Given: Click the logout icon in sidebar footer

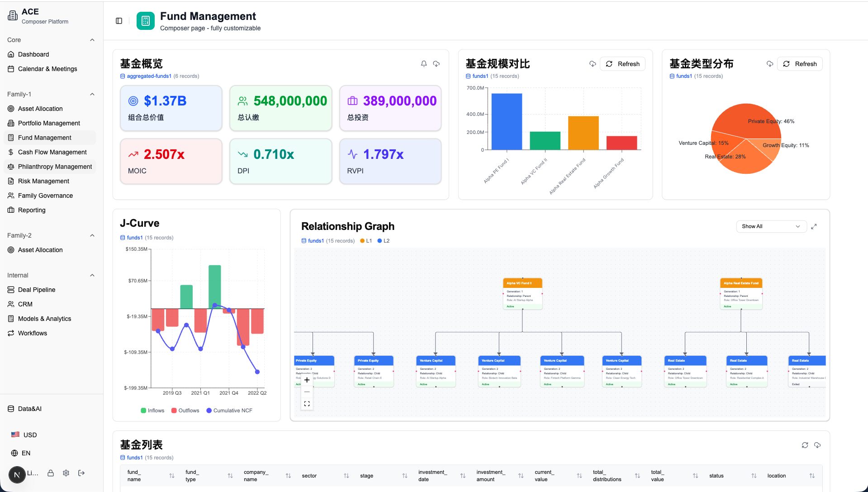Looking at the screenshot, I should (81, 473).
